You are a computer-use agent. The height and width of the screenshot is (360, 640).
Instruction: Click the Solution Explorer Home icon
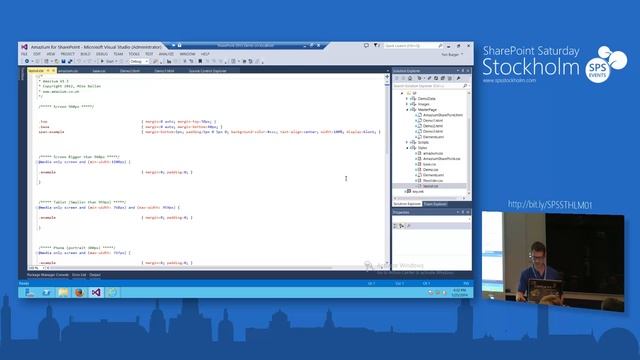[410, 78]
